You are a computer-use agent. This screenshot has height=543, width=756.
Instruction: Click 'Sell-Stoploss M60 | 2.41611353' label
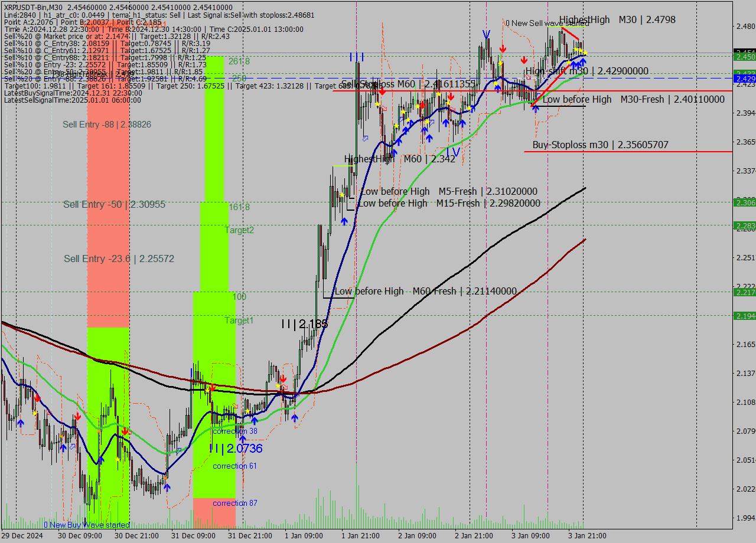pyautogui.click(x=409, y=84)
